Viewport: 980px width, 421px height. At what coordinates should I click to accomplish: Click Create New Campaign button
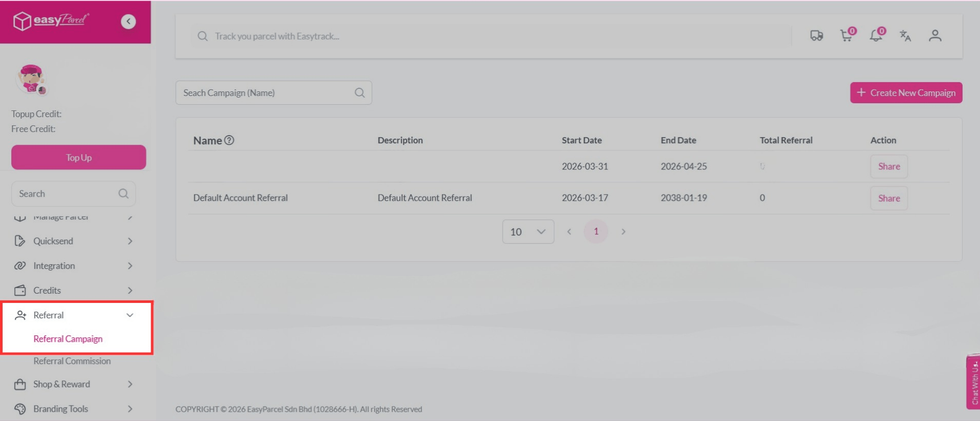[x=906, y=92]
